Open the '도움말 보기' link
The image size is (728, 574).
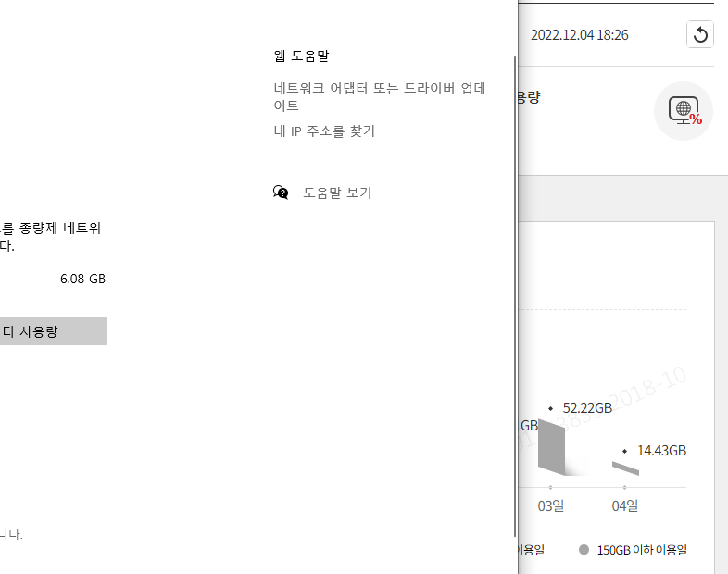pos(337,193)
